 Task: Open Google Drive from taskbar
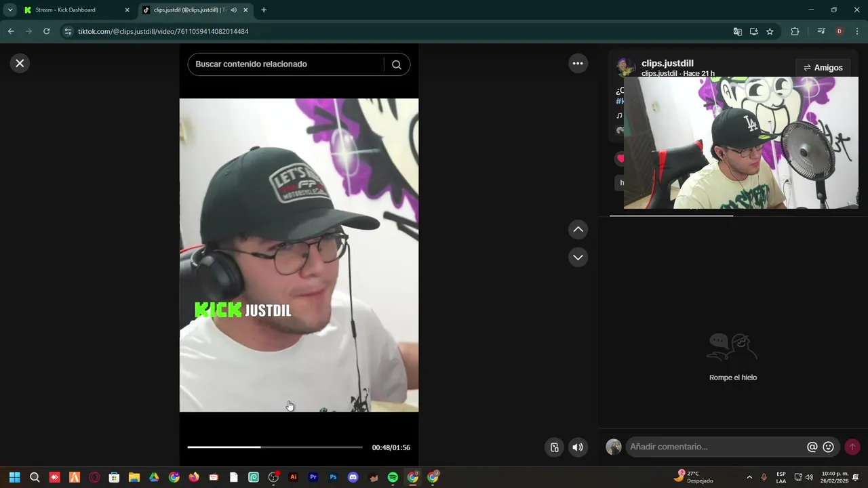pos(154,477)
